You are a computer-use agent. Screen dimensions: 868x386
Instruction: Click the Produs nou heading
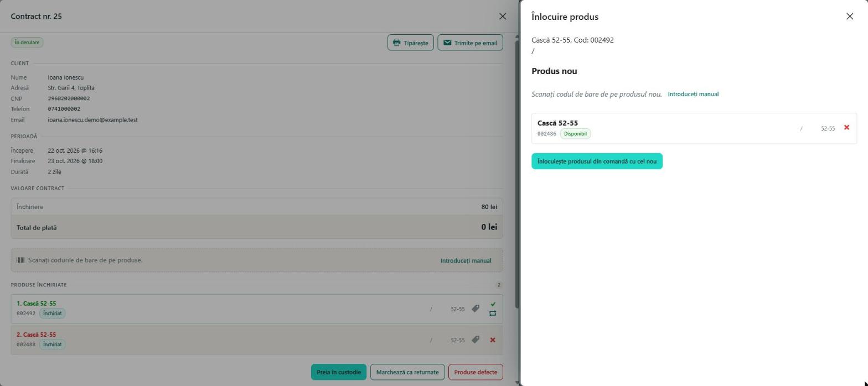click(x=554, y=71)
